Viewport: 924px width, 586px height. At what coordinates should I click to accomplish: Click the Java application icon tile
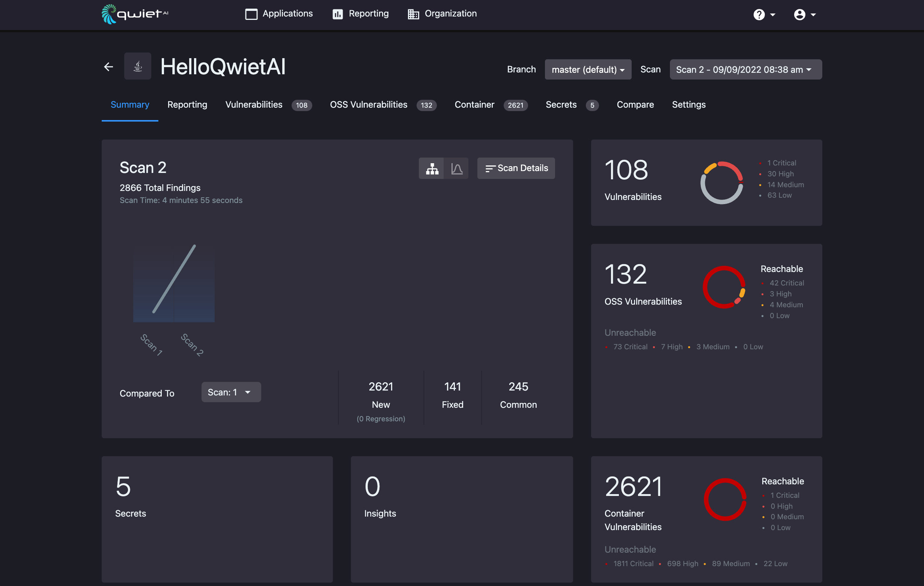(x=137, y=66)
